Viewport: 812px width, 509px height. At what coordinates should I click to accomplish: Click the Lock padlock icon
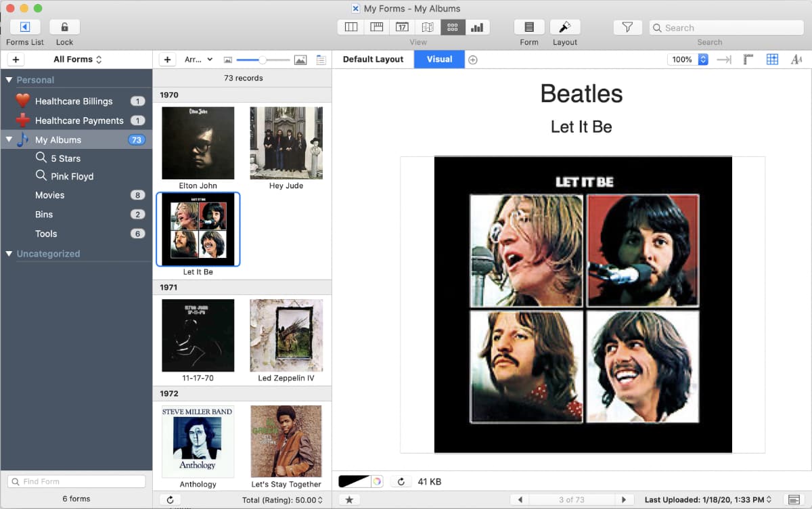(64, 27)
